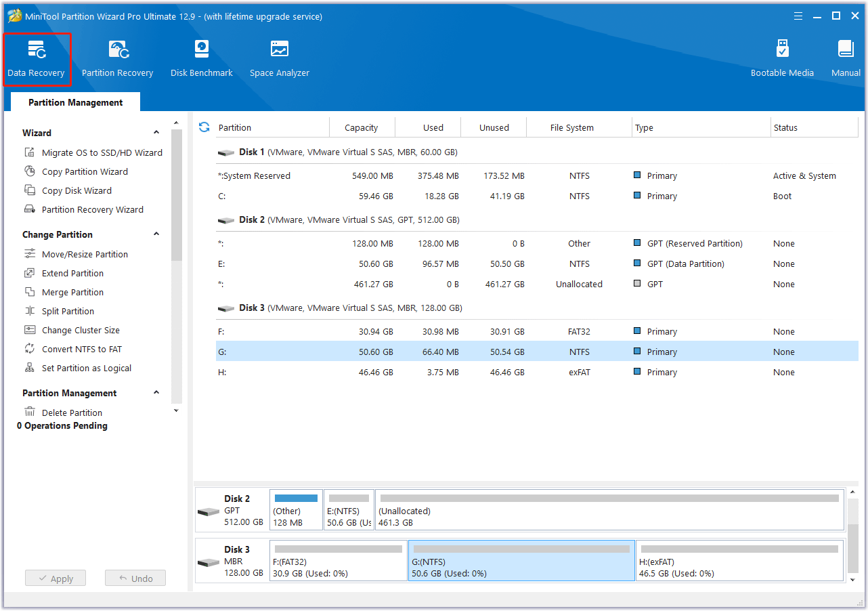868x611 pixels.
Task: Sort by Capacity column header
Action: point(362,127)
